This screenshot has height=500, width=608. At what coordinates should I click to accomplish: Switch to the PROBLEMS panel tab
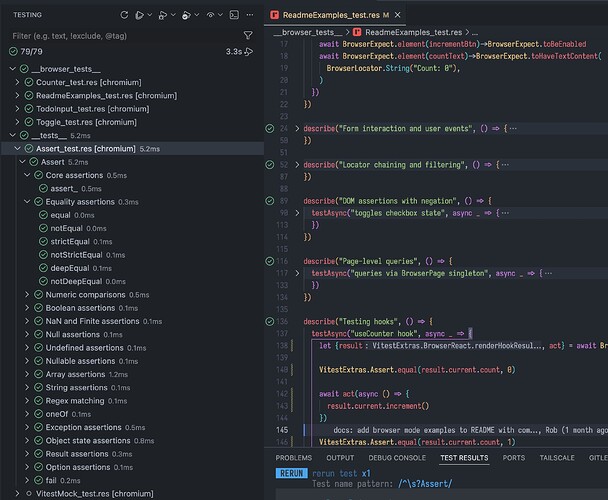coord(294,458)
